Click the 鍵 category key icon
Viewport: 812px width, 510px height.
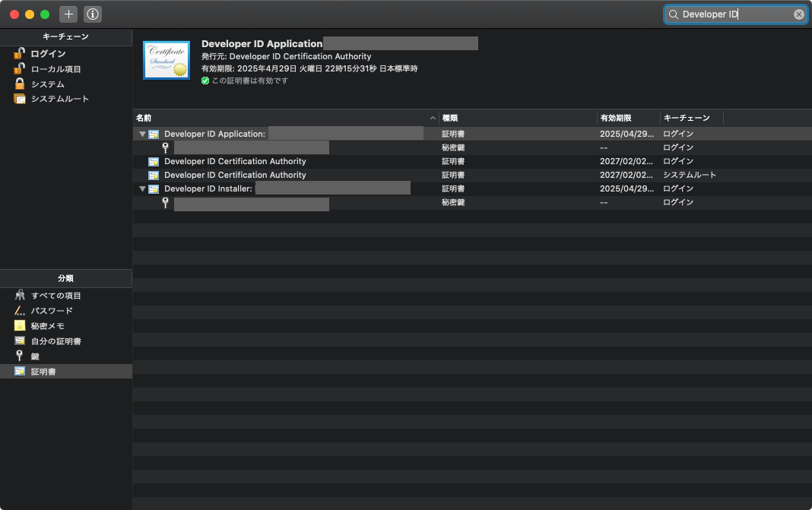click(x=20, y=356)
